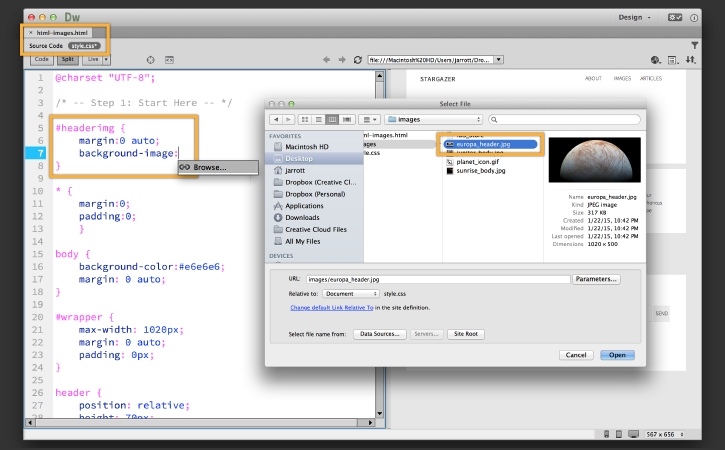
Task: Switch file dialog to icon view
Action: pos(305,119)
